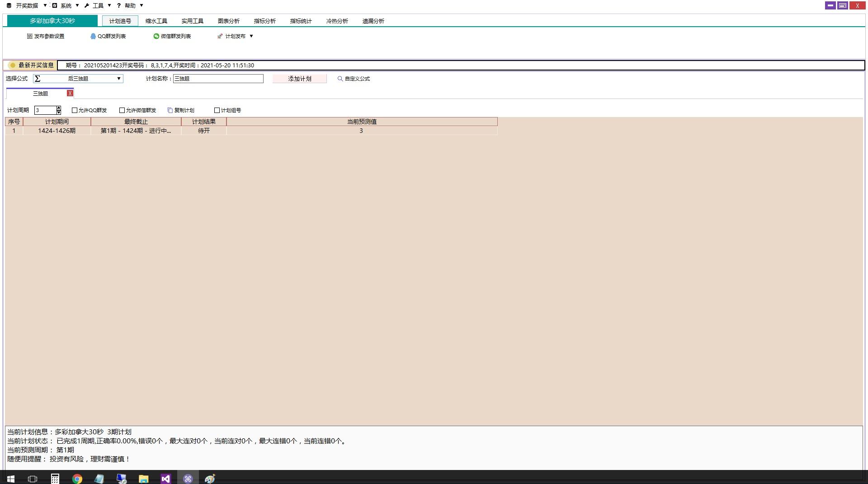Open the notepad-style taskbar app
868x484 pixels.
click(99, 479)
